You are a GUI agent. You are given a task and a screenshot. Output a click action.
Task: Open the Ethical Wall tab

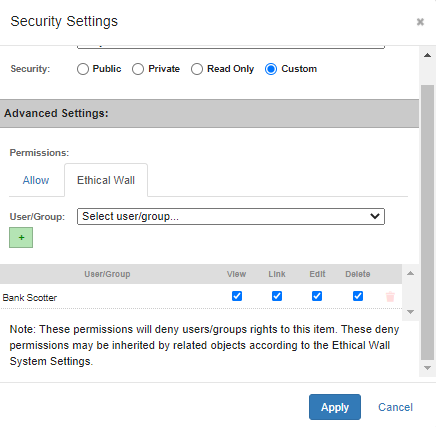tap(106, 180)
